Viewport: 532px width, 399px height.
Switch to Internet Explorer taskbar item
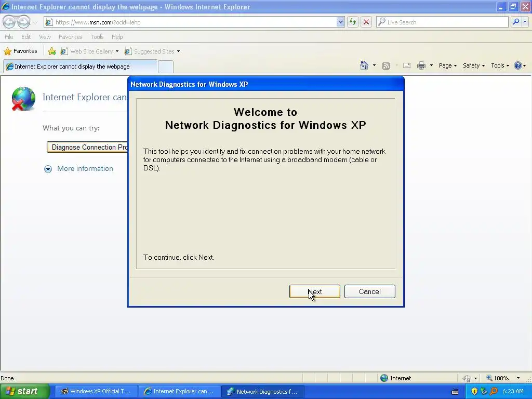tap(179, 391)
